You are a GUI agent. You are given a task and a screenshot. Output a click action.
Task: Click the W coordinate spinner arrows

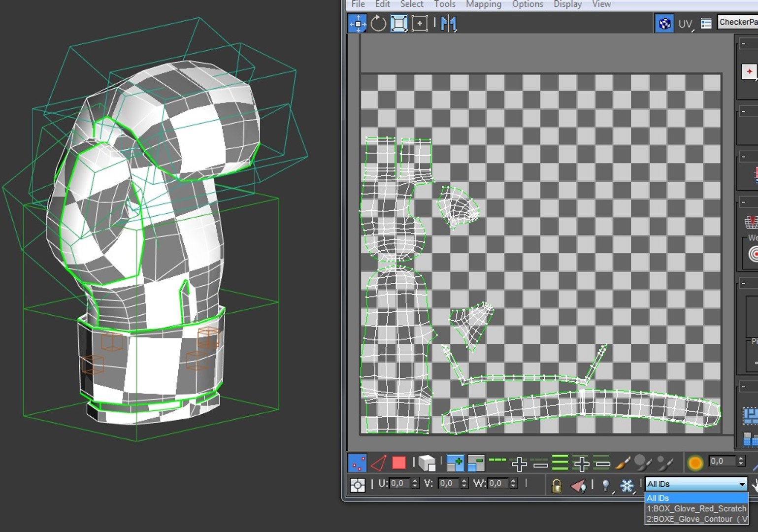click(513, 484)
